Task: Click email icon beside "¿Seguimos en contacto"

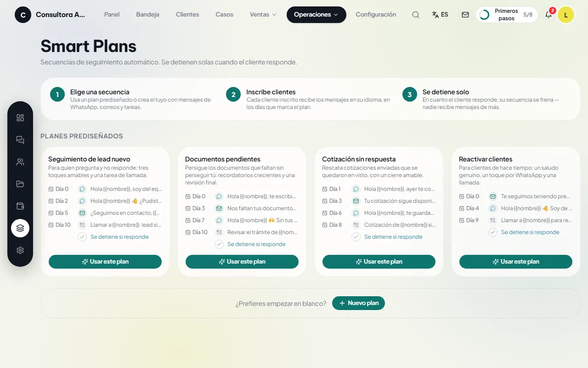Action: pos(82,213)
